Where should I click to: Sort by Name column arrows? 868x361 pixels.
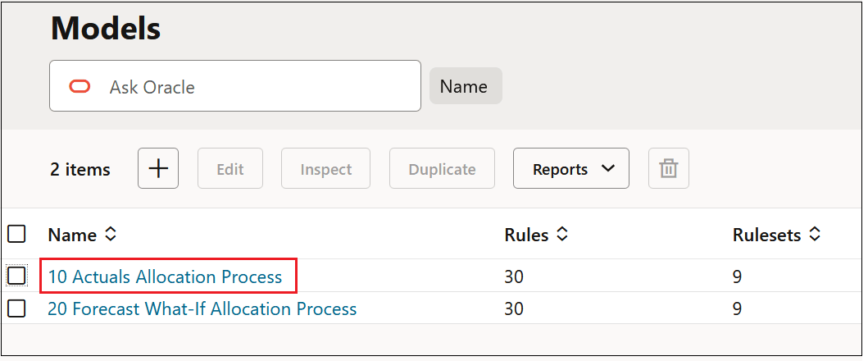[111, 235]
